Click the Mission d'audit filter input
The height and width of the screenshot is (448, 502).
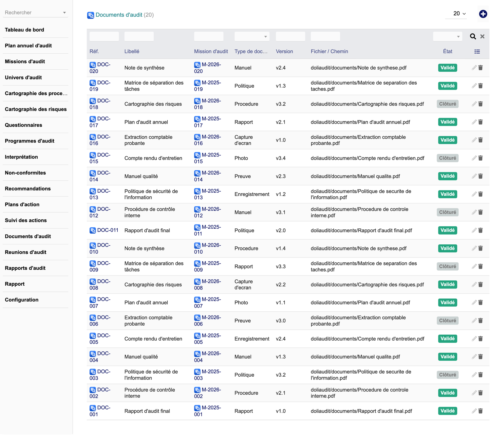(209, 36)
